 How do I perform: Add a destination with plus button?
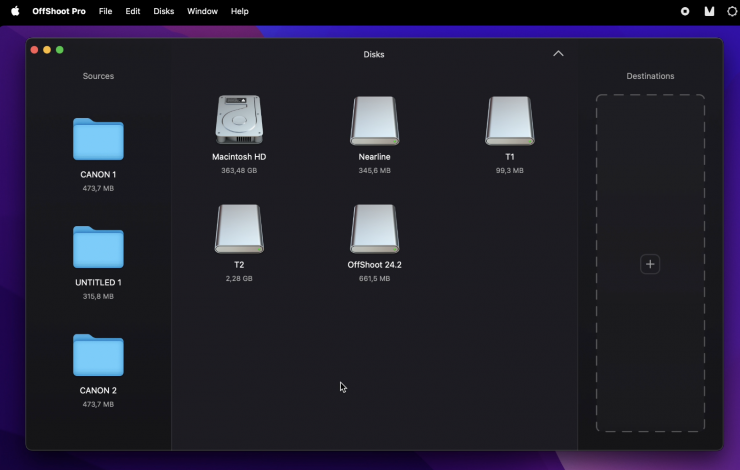pyautogui.click(x=650, y=264)
